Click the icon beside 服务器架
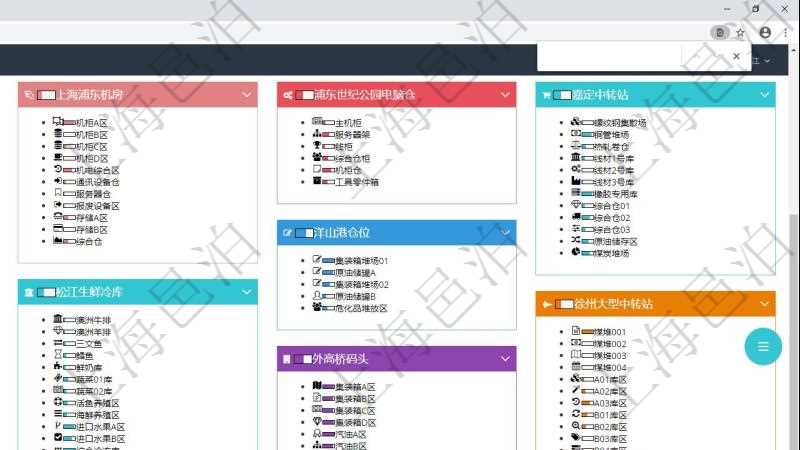The height and width of the screenshot is (450, 800). (x=317, y=134)
